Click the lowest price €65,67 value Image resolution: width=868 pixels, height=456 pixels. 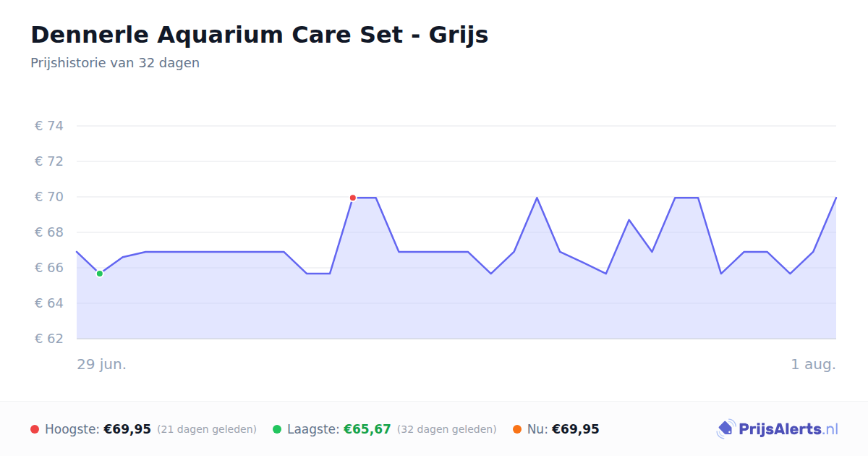pos(367,429)
